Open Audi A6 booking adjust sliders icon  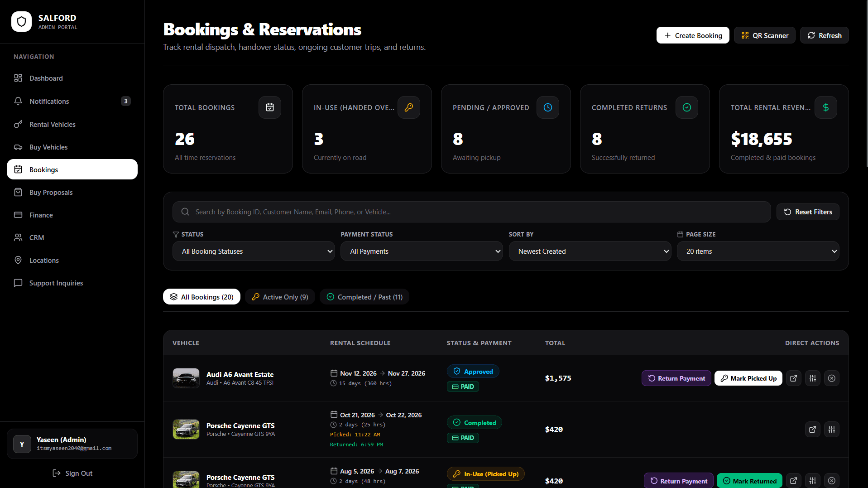pos(813,378)
